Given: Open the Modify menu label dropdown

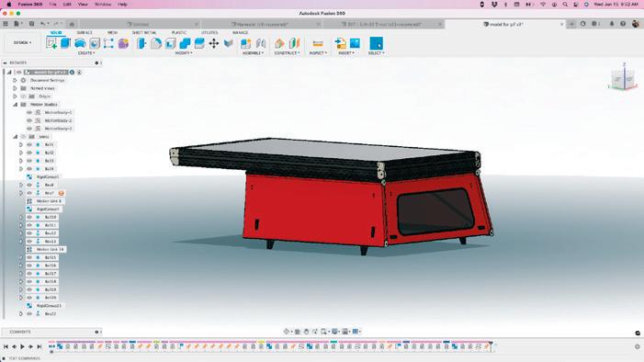Looking at the screenshot, I should [184, 53].
